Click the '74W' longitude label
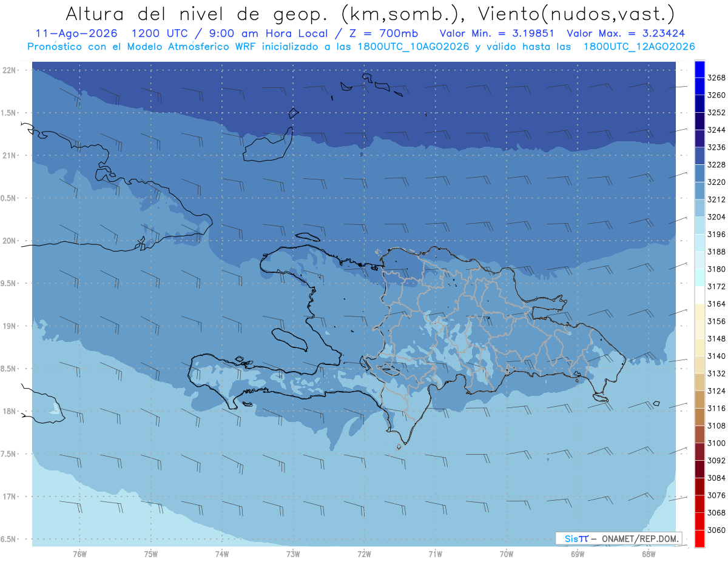The image size is (728, 562). pyautogui.click(x=222, y=554)
